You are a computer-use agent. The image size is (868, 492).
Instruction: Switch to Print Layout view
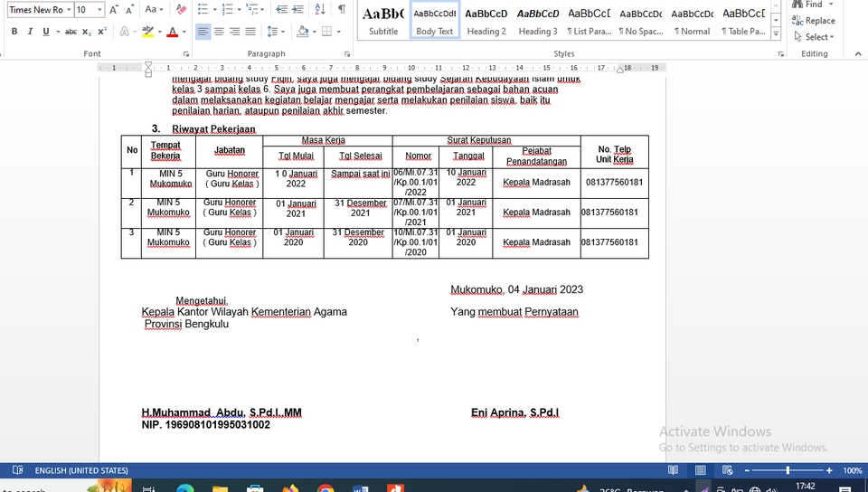coord(700,470)
